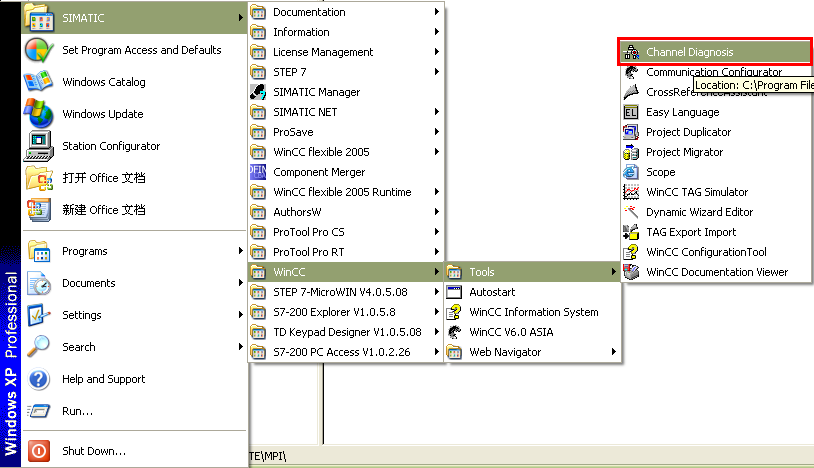814x468 pixels.
Task: Open the Easy Language icon
Action: click(x=631, y=112)
